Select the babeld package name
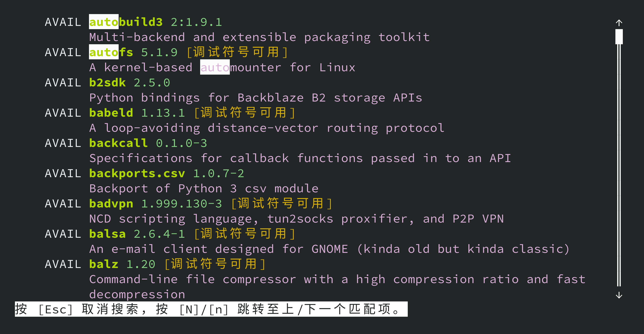 coord(111,113)
